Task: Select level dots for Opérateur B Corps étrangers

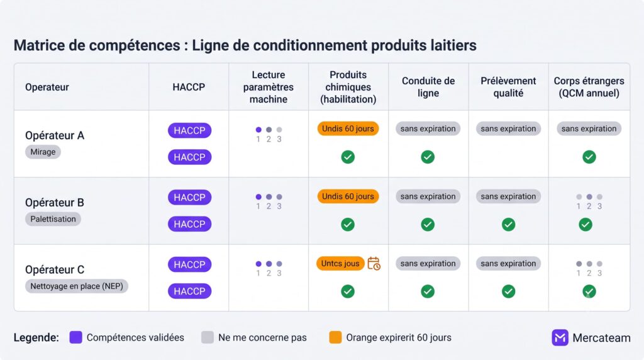Action: [x=589, y=201]
